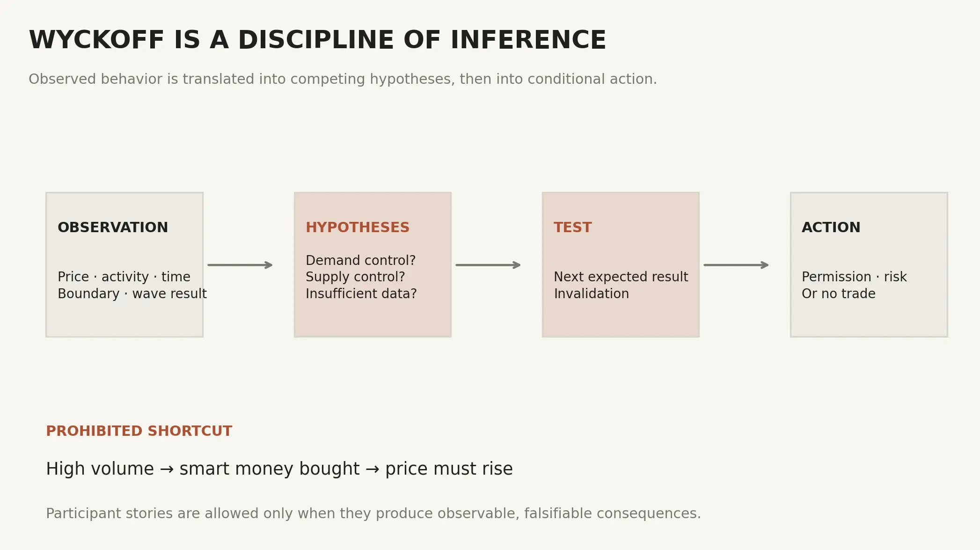Screen dimensions: 980x550
Task: Click the slide title Wyckoff Is a Discipline
Action: pyautogui.click(x=317, y=40)
